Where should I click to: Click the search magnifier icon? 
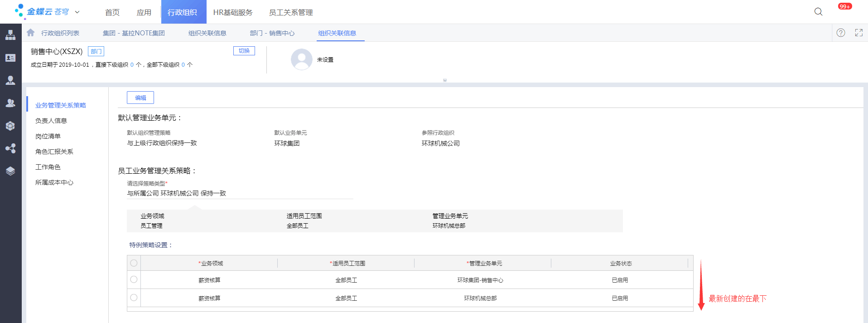[818, 12]
